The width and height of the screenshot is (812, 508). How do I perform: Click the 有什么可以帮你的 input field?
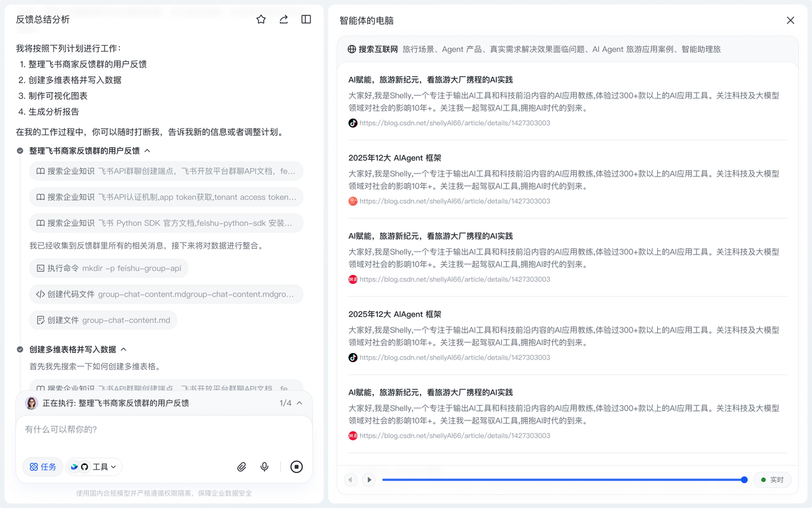tap(164, 430)
